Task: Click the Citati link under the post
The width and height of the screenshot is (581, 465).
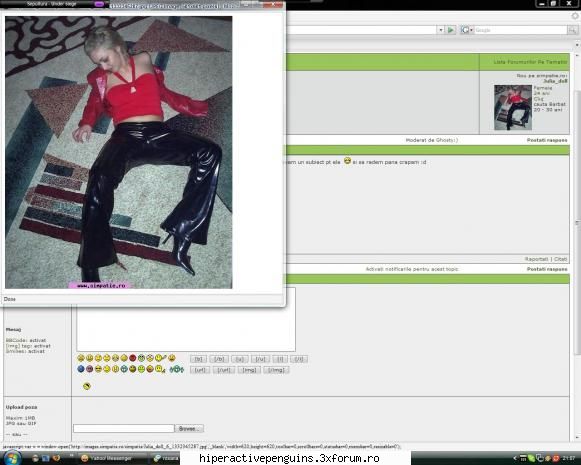Action: pos(561,259)
